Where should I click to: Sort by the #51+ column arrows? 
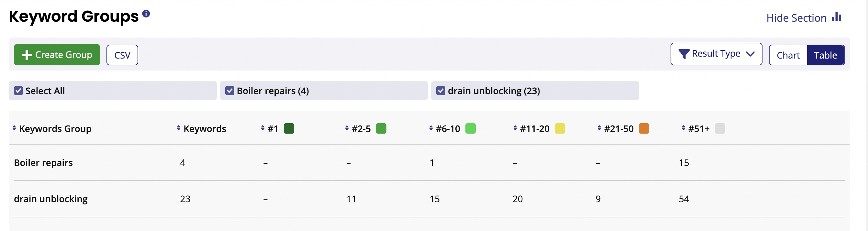[683, 128]
